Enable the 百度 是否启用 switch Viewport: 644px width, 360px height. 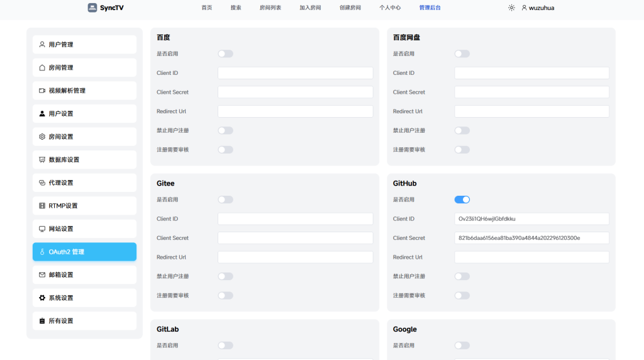[226, 54]
